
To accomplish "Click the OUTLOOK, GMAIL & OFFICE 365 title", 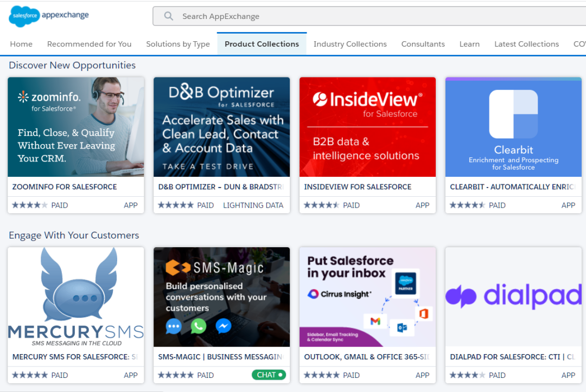I will tap(367, 357).
